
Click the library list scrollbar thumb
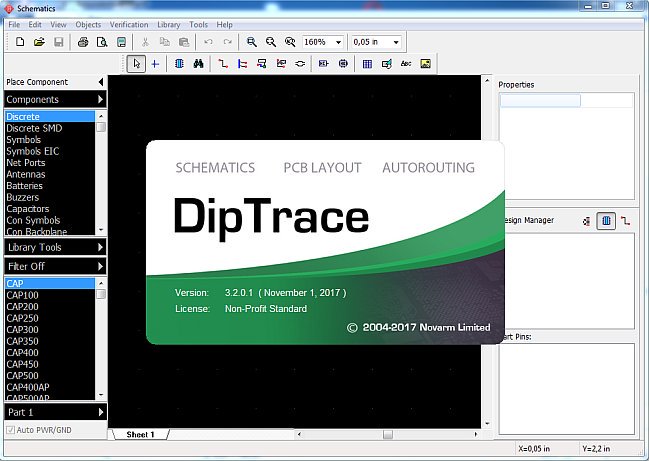click(x=101, y=127)
